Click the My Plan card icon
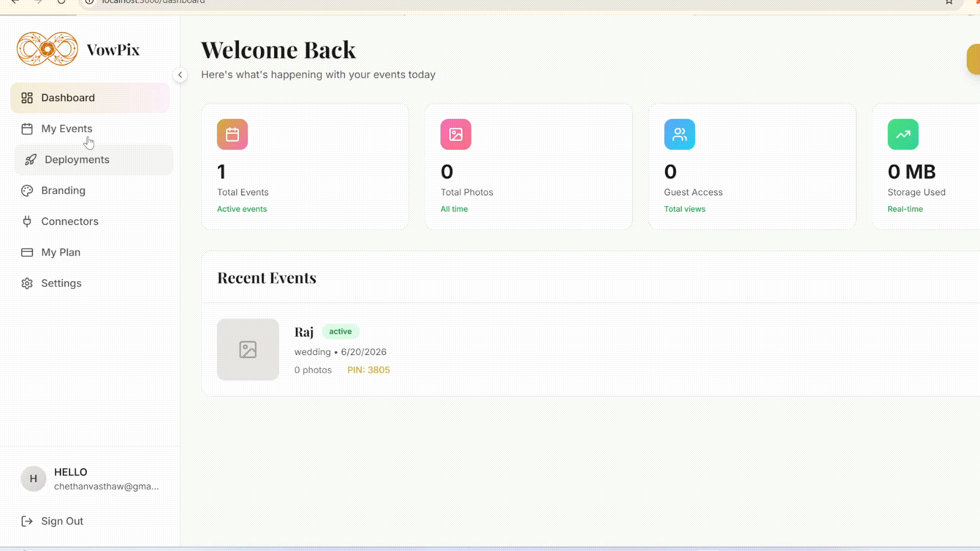This screenshot has height=551, width=980. [x=27, y=253]
